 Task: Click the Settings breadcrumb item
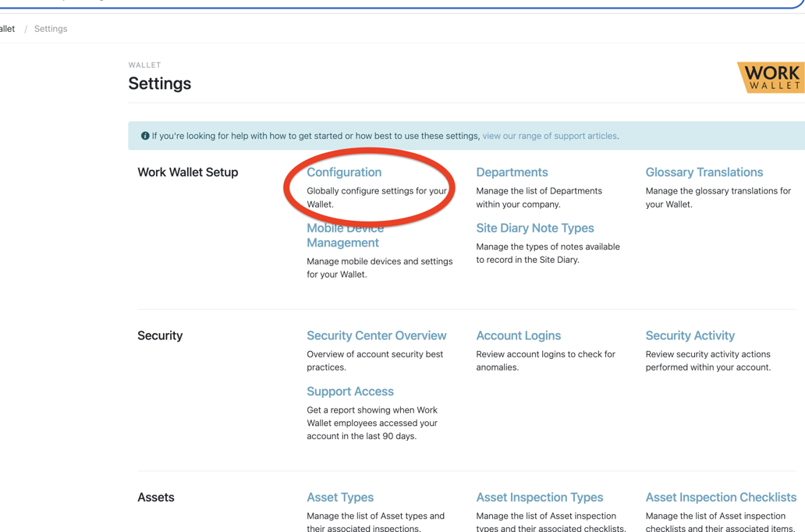click(x=51, y=29)
